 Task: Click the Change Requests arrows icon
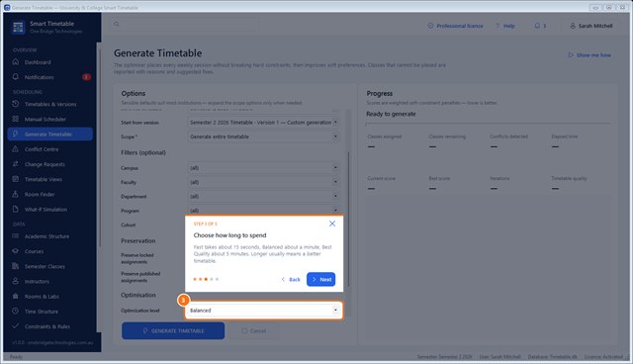16,164
